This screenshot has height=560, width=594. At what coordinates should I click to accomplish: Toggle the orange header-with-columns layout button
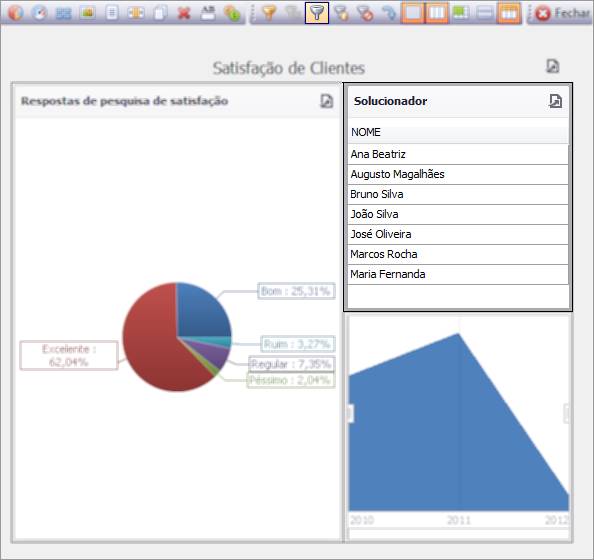pyautogui.click(x=509, y=13)
